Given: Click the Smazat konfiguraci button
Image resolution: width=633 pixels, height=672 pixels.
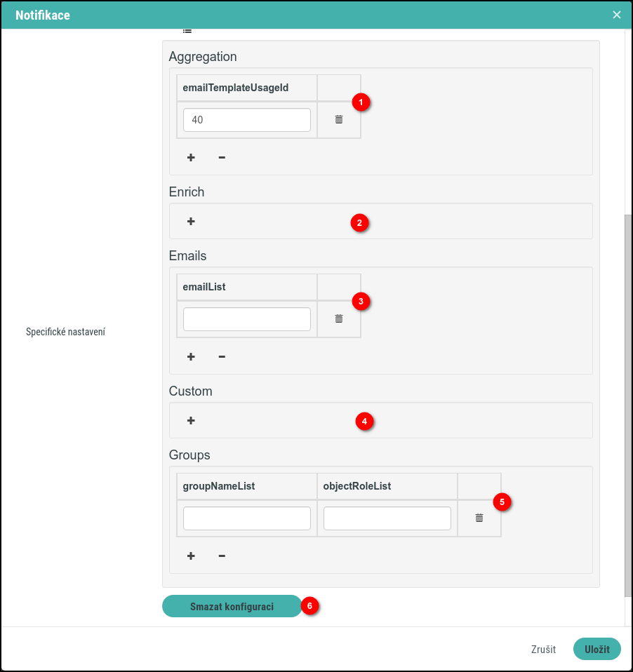Looking at the screenshot, I should (232, 606).
